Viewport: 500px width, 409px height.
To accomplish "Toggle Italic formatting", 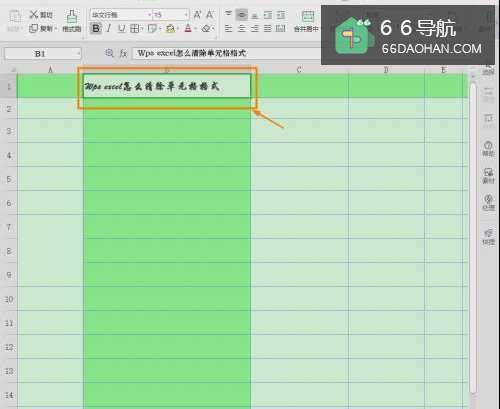I will [109, 28].
